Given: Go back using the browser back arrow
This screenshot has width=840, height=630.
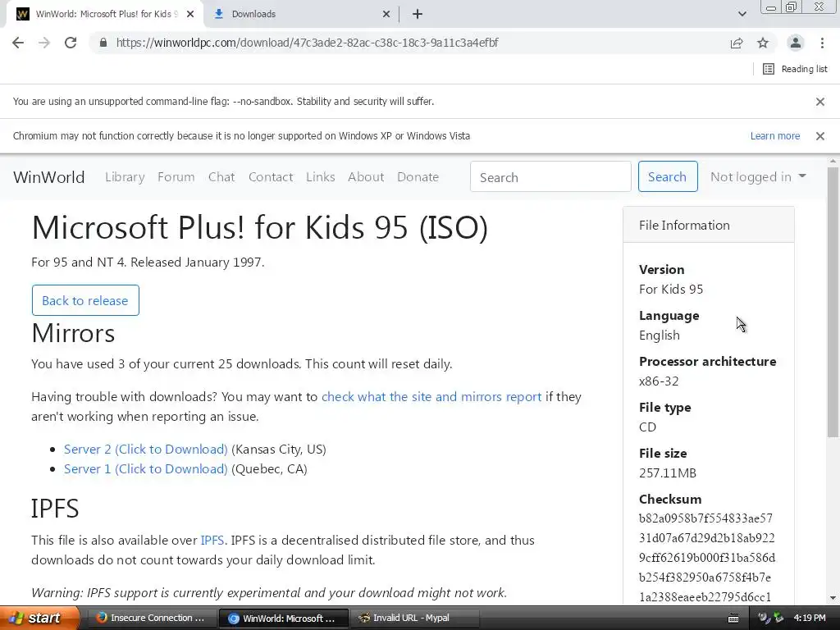Looking at the screenshot, I should click(18, 43).
